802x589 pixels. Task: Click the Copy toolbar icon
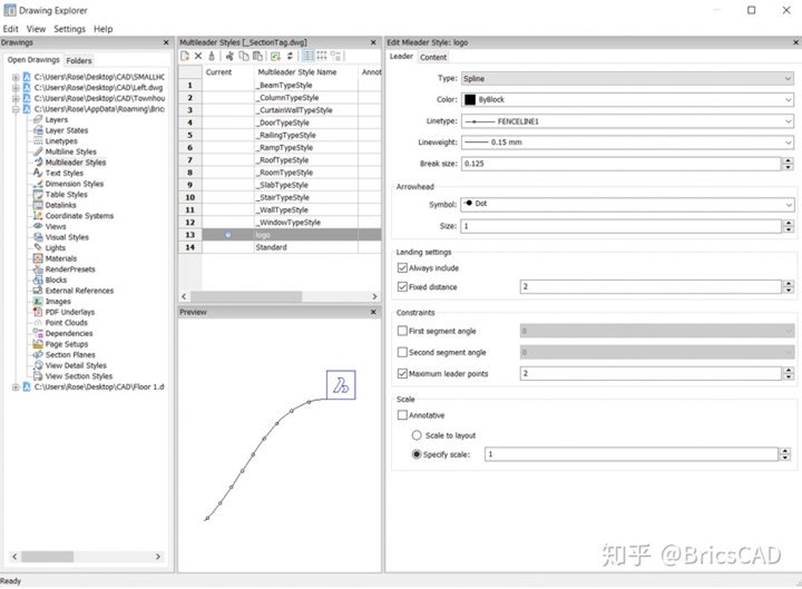(x=244, y=56)
